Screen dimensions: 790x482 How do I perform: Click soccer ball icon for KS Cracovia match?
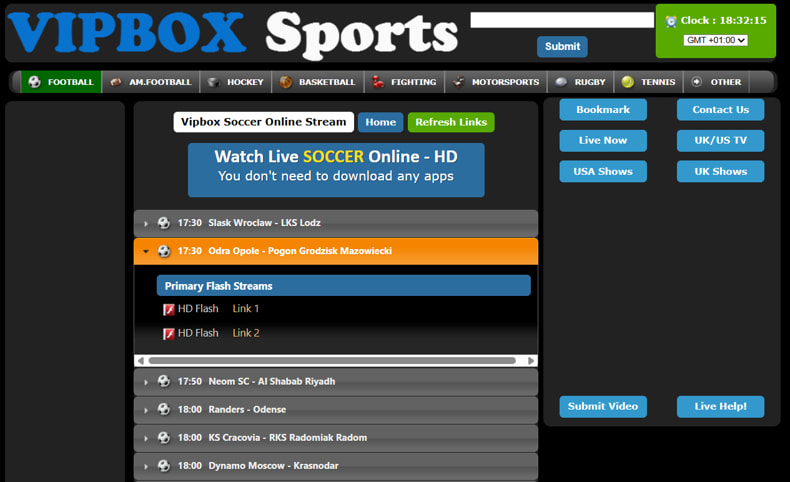pos(164,438)
